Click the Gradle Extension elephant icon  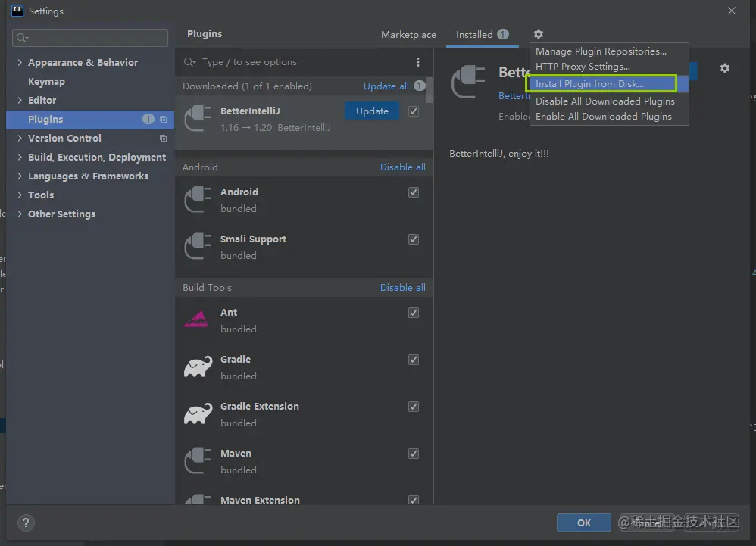198,413
